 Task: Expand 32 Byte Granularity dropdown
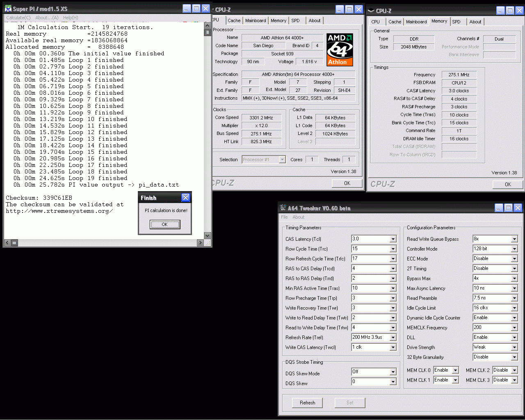tap(514, 357)
